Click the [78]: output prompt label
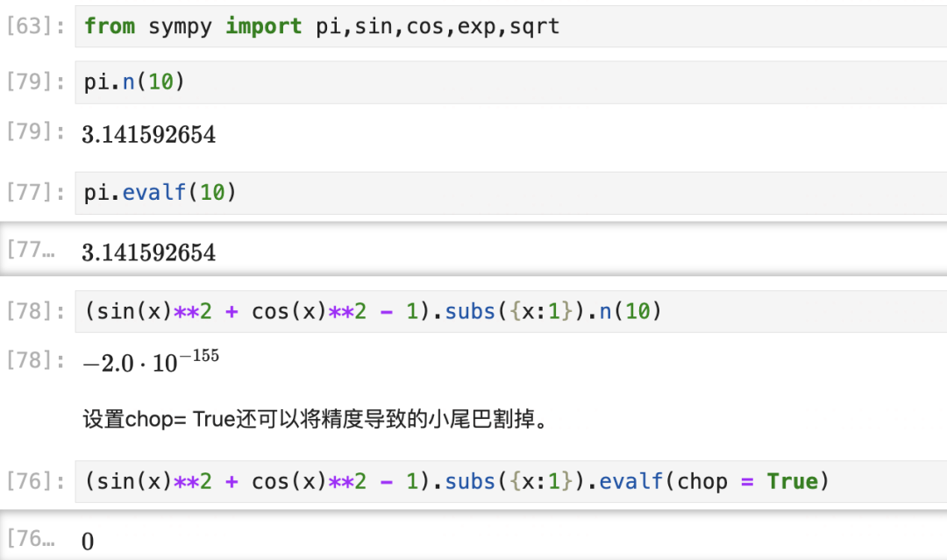This screenshot has height=560, width=947. click(x=36, y=360)
